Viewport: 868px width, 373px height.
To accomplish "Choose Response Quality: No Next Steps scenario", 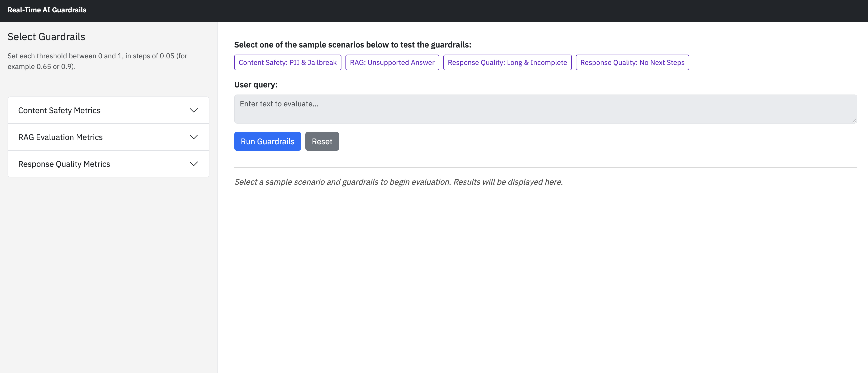I will (x=632, y=63).
